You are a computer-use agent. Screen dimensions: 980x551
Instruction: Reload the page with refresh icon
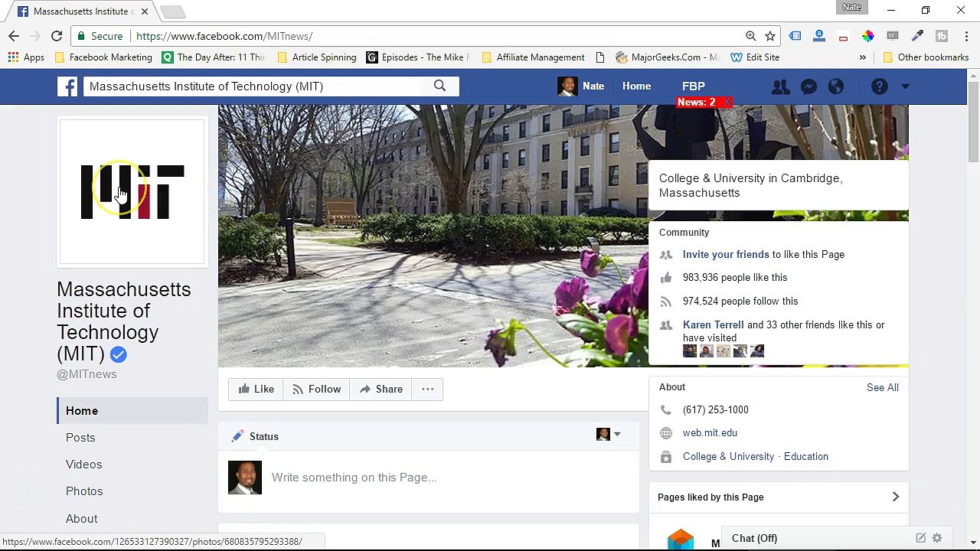click(x=57, y=36)
